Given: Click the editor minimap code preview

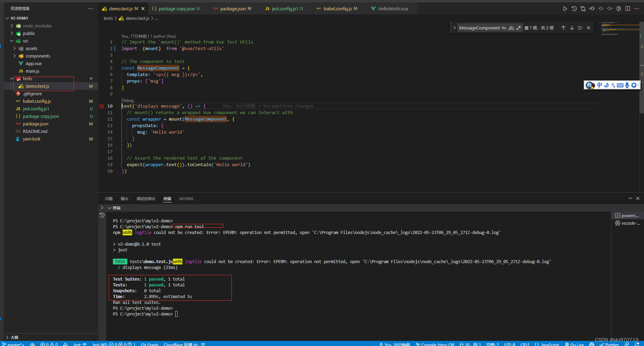Looking at the screenshot, I should [619, 29].
